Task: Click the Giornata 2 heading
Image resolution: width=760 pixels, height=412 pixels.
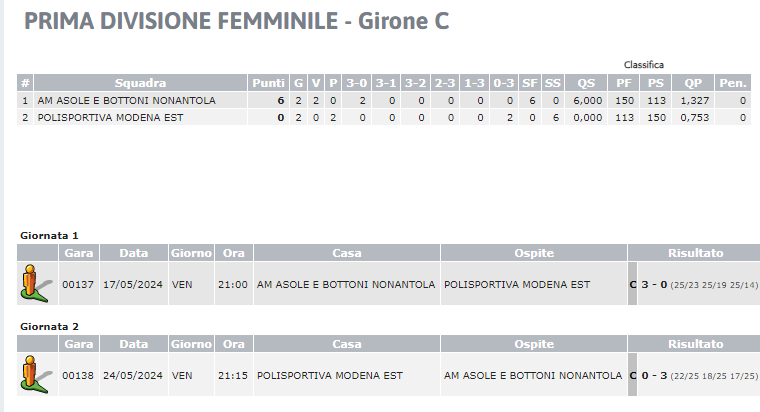Action: coord(49,327)
